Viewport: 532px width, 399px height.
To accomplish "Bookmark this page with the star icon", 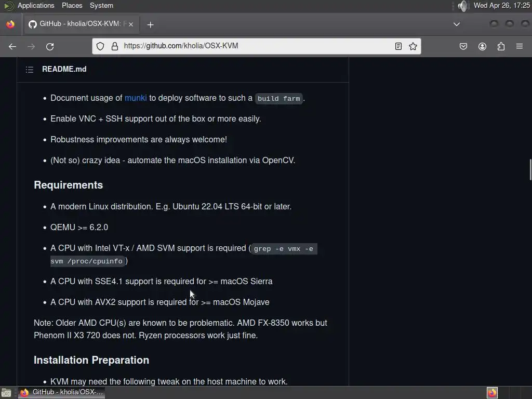I will pos(413,46).
